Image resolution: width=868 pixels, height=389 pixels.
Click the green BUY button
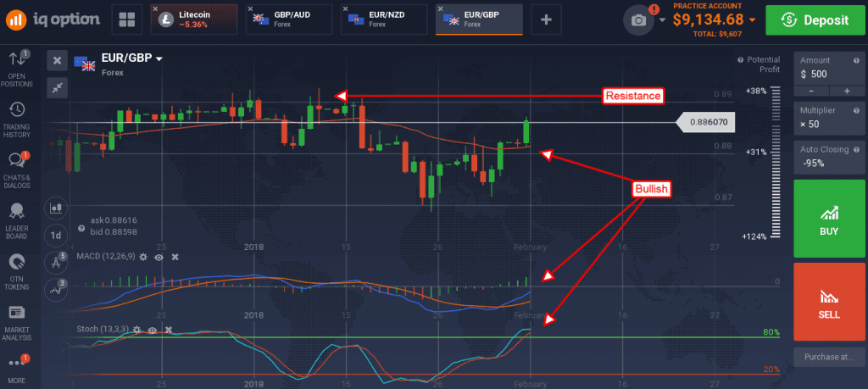click(828, 219)
